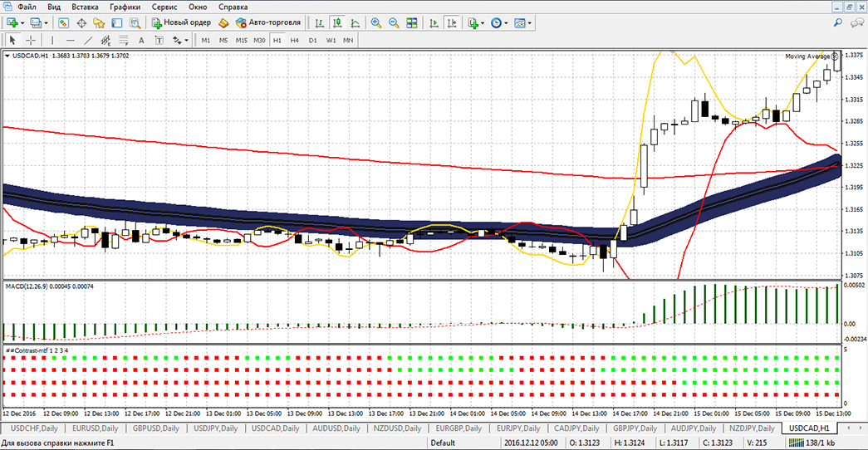Select the crosshair tool
868x450 pixels.
tap(31, 40)
